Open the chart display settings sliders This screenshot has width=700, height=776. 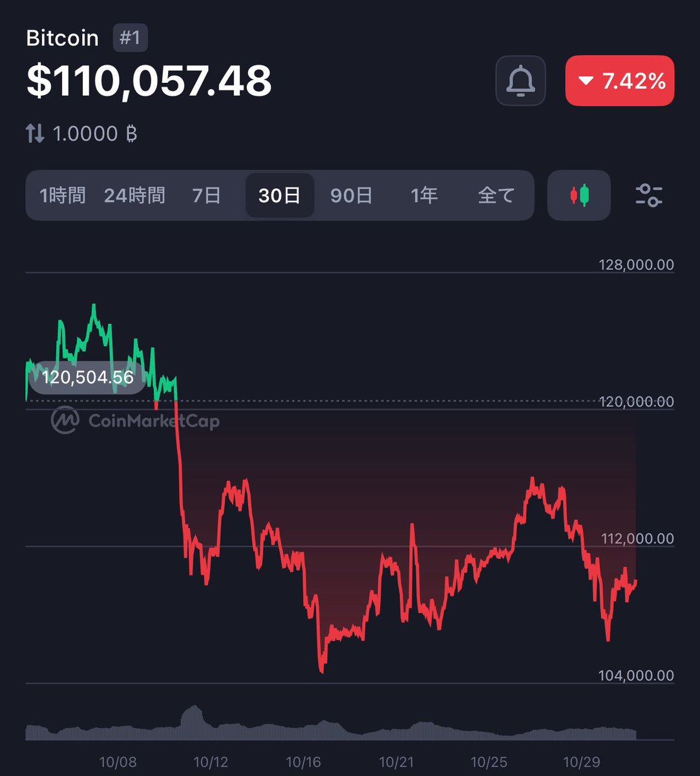pyautogui.click(x=649, y=195)
